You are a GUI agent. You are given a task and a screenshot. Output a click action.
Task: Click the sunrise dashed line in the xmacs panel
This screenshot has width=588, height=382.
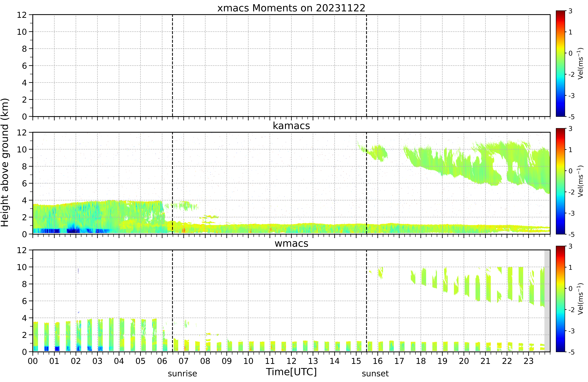tap(172, 65)
